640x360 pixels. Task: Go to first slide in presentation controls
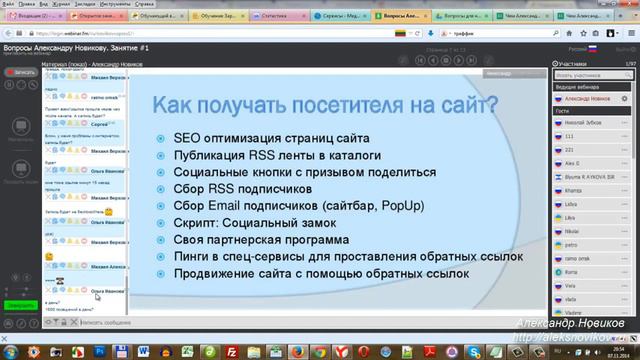(x=420, y=60)
